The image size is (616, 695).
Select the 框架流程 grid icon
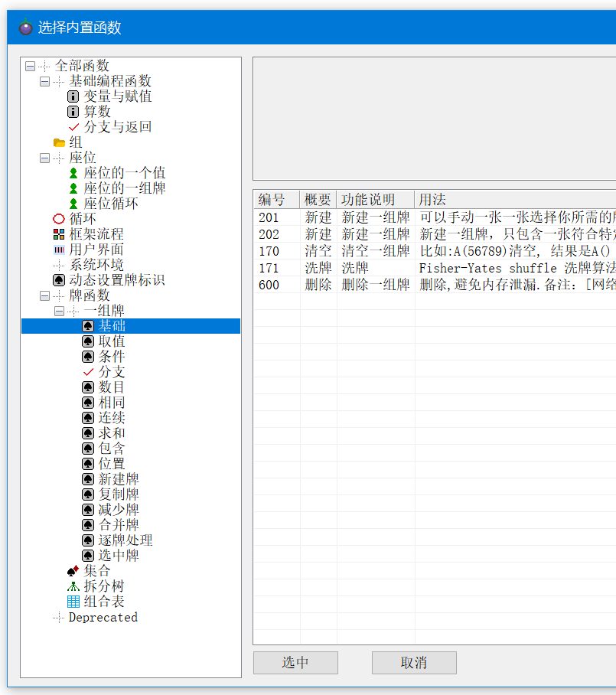point(59,234)
